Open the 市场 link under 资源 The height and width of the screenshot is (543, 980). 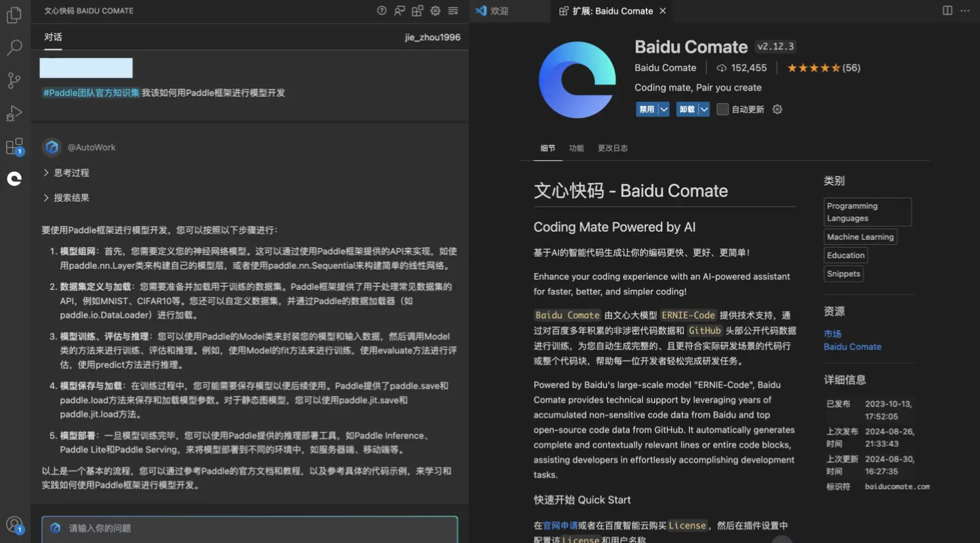832,334
